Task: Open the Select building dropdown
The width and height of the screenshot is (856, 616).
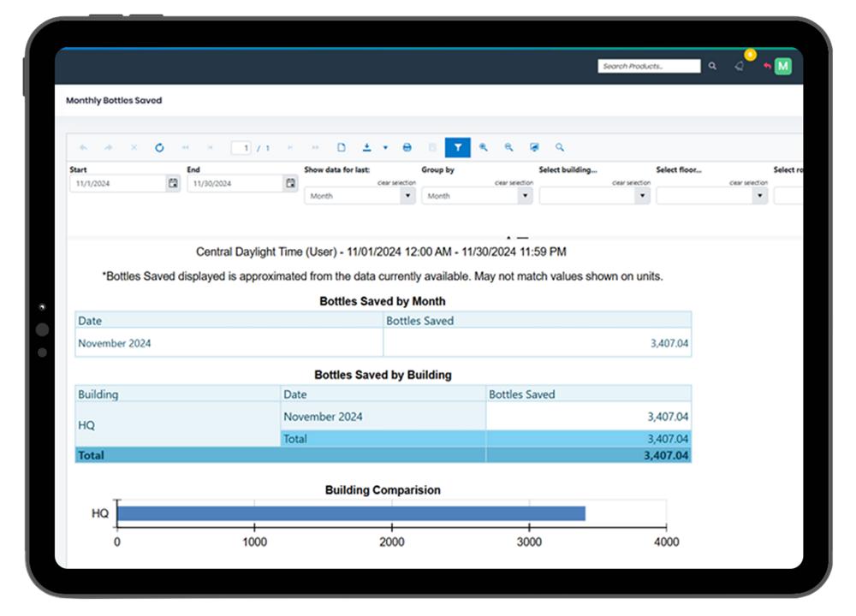Action: tap(640, 196)
